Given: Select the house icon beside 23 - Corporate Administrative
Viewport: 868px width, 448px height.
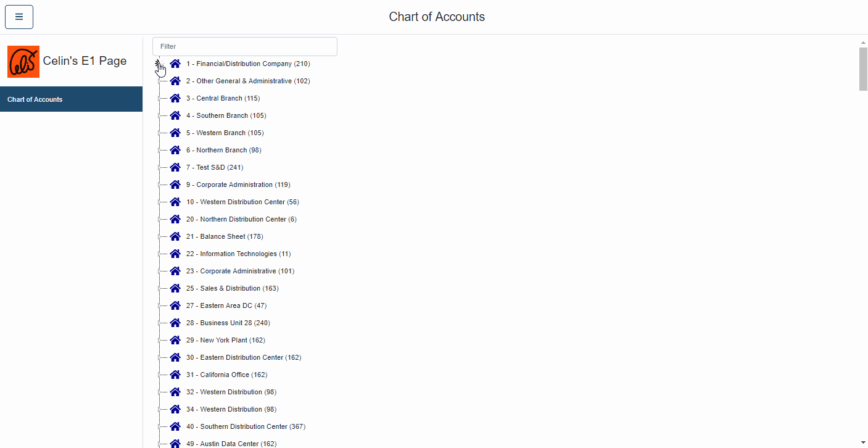Looking at the screenshot, I should coord(175,271).
